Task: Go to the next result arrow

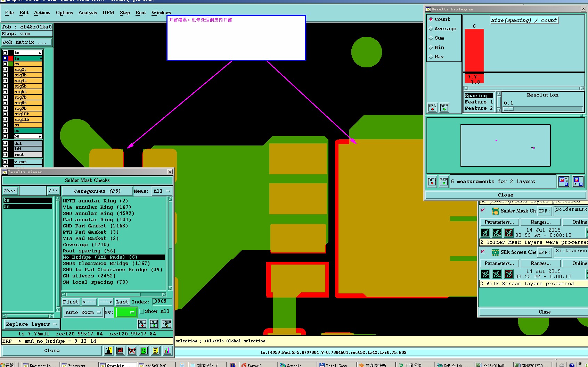Action: [x=106, y=302]
